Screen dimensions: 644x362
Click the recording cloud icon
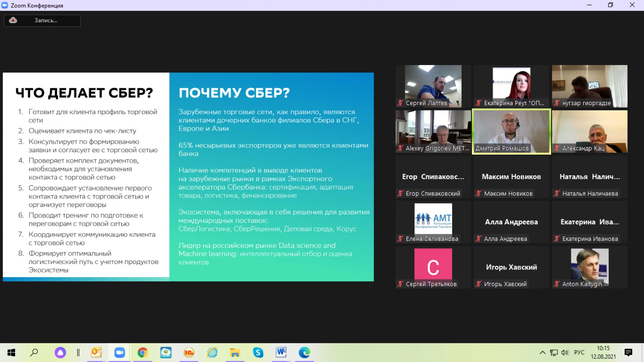pyautogui.click(x=13, y=20)
